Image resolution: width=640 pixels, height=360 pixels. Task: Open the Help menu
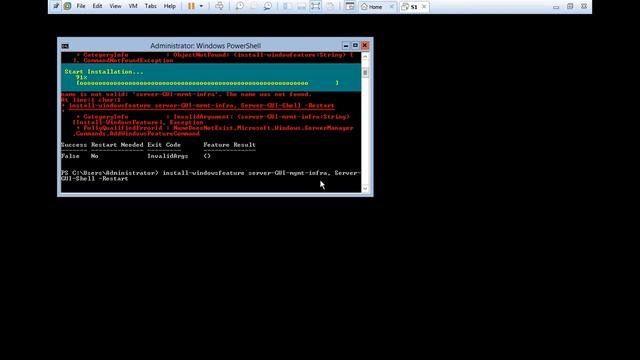point(169,6)
